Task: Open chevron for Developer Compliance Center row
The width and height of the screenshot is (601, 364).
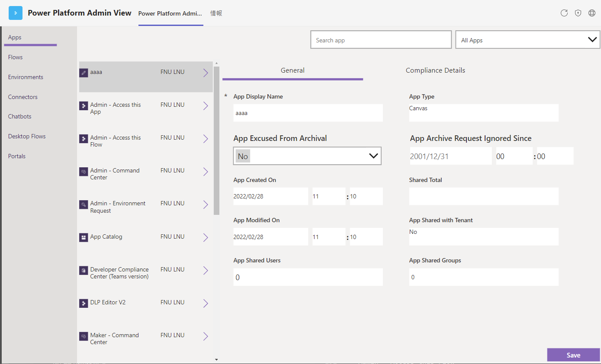Action: click(206, 270)
